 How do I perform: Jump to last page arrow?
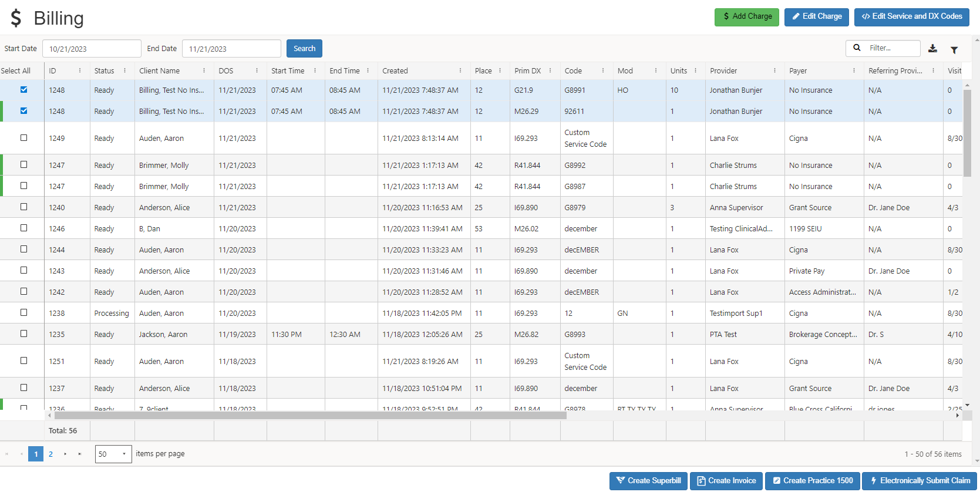[80, 454]
